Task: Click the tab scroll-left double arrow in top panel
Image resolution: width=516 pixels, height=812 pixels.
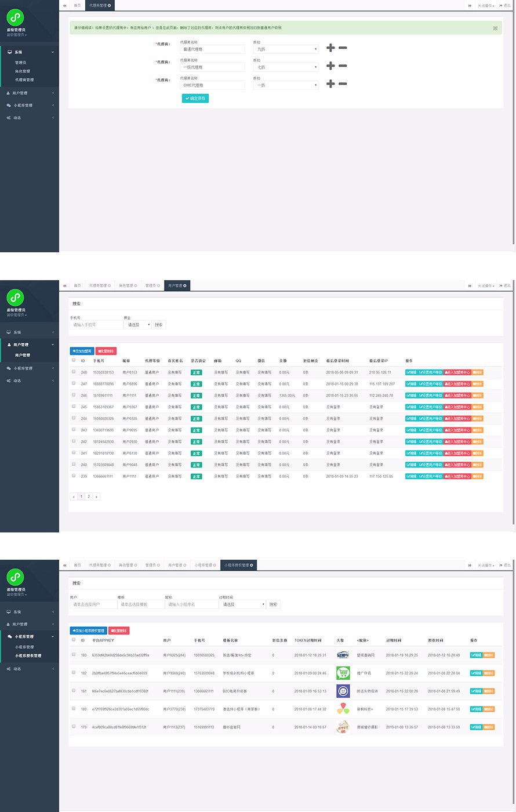Action: click(64, 5)
